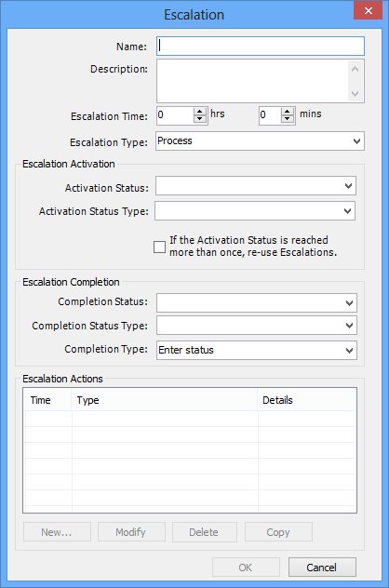
Task: Click the Description scroll up arrow
Action: (x=355, y=69)
